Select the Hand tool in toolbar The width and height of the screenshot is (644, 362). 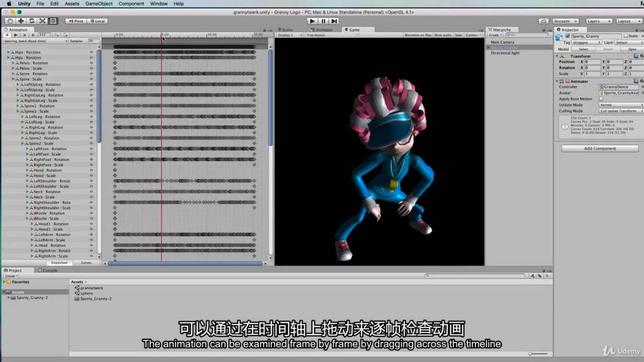point(10,21)
